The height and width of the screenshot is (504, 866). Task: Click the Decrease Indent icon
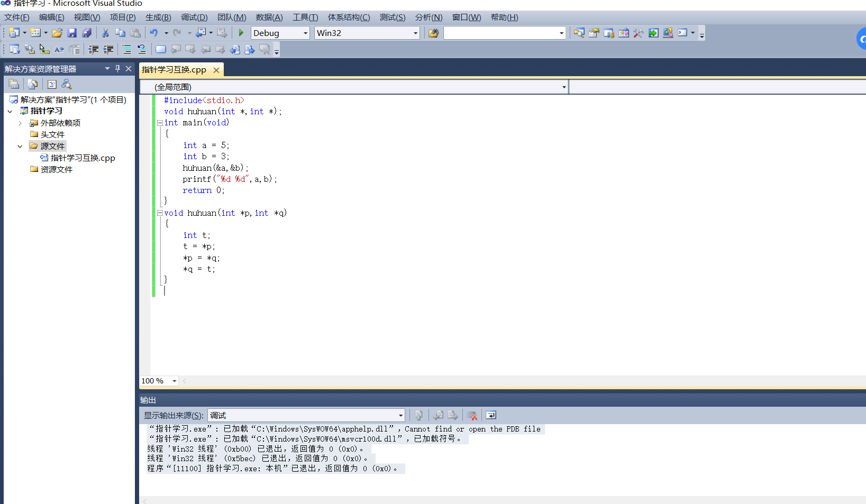click(x=94, y=49)
